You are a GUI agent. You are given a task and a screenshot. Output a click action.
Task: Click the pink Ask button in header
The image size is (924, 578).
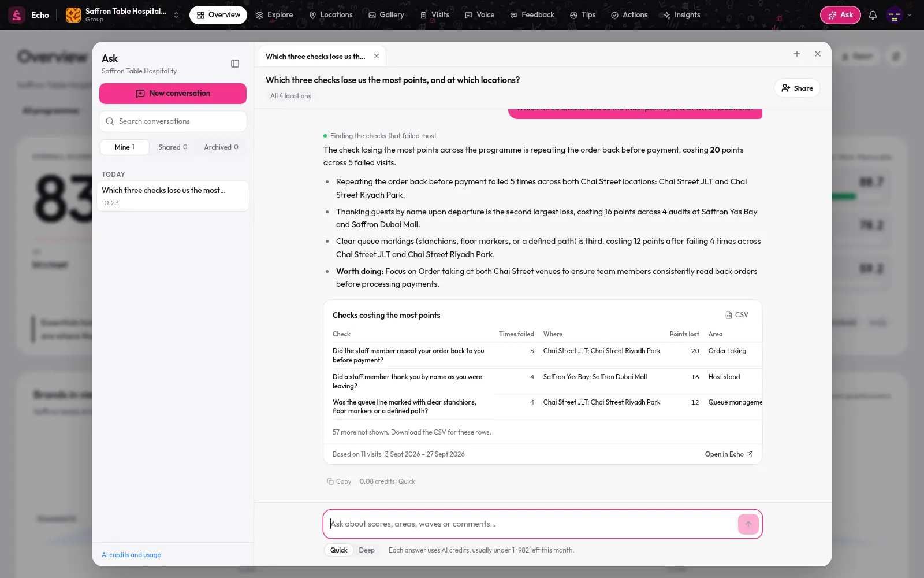point(840,15)
